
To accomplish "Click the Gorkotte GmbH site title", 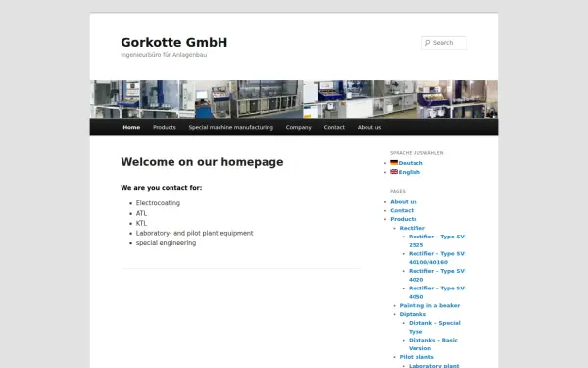I will coord(174,42).
